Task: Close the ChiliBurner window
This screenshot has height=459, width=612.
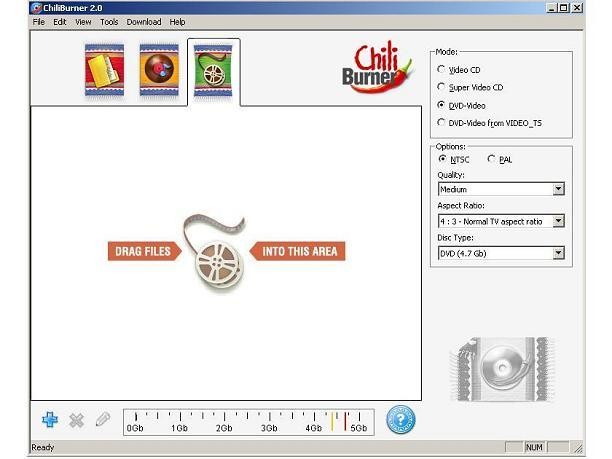Action: 577,7
